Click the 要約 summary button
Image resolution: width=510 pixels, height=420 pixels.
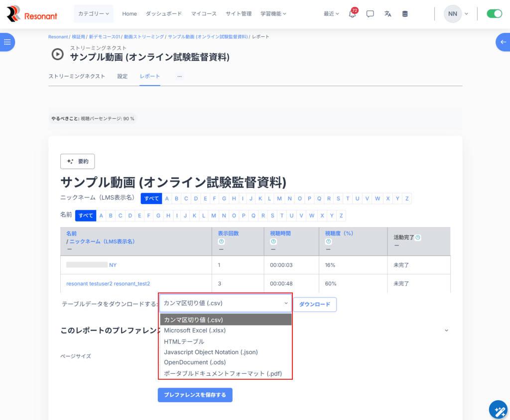77,161
